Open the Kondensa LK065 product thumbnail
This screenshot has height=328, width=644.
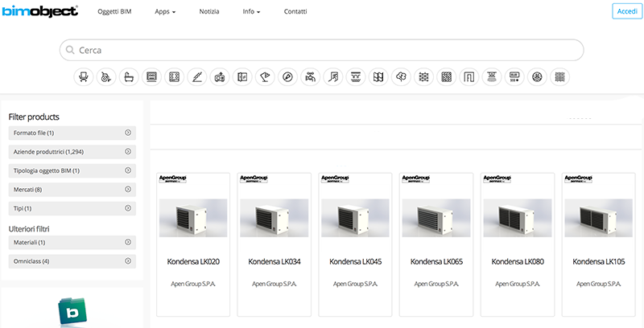pos(436,218)
